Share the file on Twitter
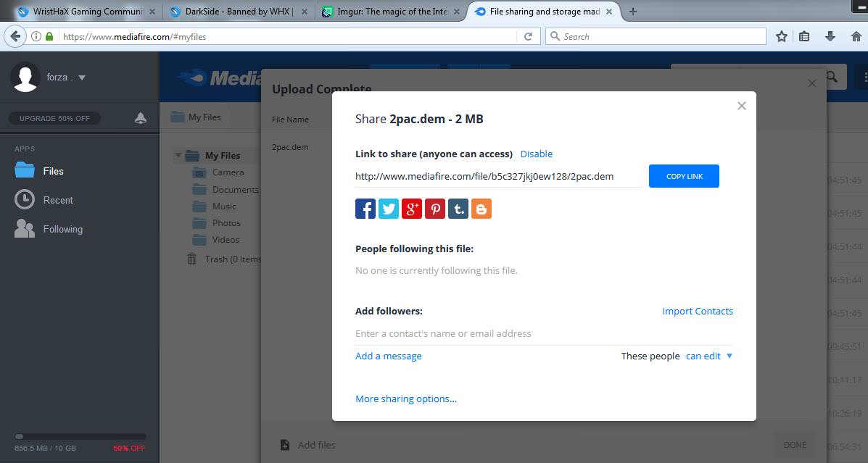Viewport: 868px width, 463px height. tap(389, 209)
